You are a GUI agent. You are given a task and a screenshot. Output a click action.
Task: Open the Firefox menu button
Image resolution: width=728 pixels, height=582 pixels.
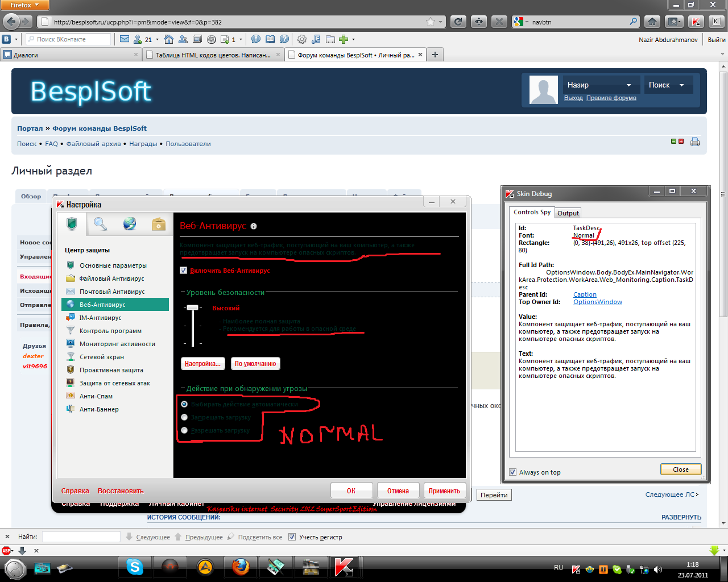click(x=25, y=5)
